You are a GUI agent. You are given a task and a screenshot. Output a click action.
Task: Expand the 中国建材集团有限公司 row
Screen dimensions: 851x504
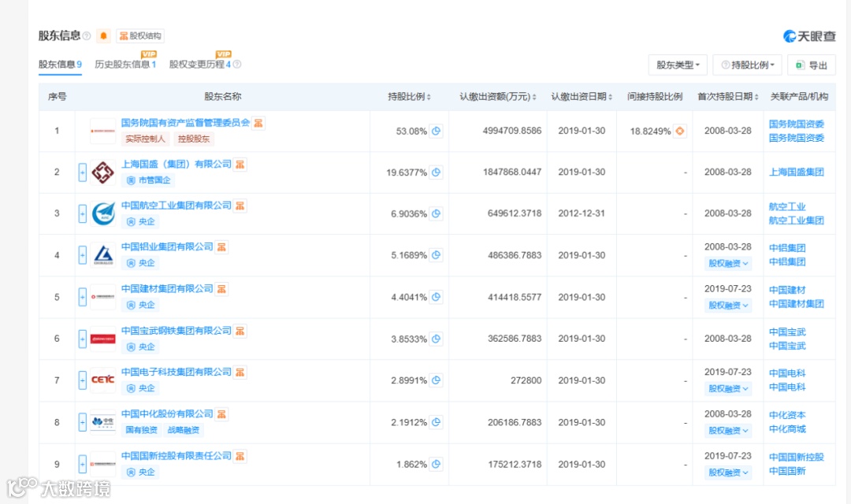82,298
